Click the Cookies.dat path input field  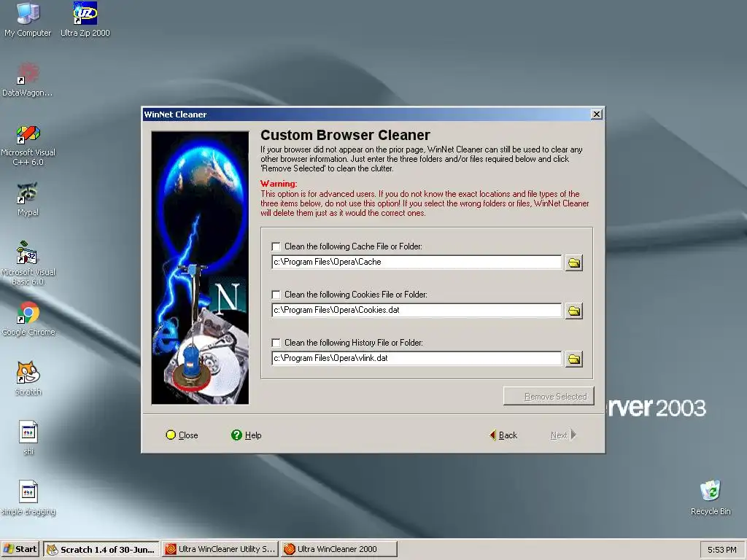tap(417, 310)
